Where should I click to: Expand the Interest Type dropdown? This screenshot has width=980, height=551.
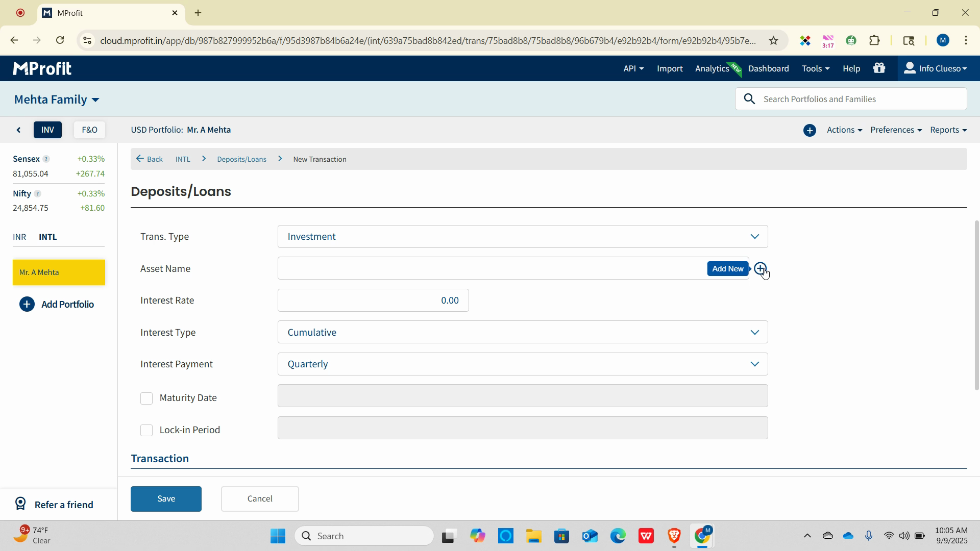pyautogui.click(x=522, y=332)
